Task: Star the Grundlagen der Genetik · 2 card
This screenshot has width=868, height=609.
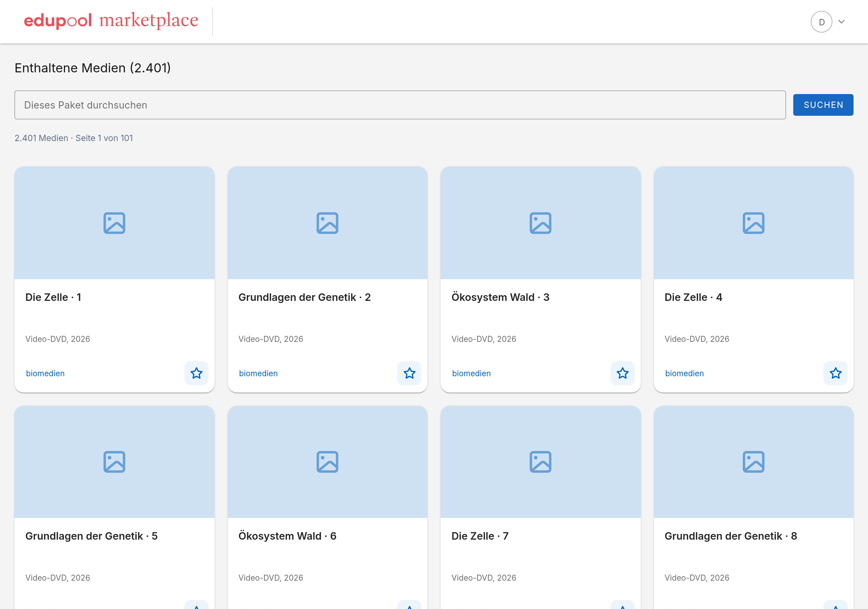Action: (409, 373)
